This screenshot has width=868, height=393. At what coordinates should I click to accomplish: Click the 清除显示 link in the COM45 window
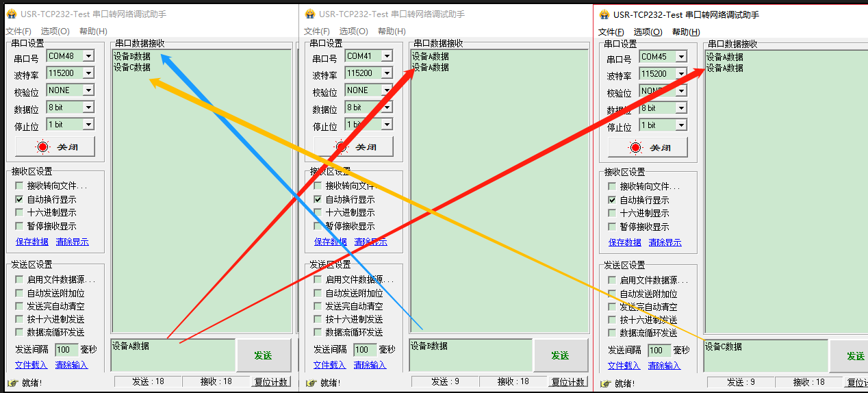665,242
